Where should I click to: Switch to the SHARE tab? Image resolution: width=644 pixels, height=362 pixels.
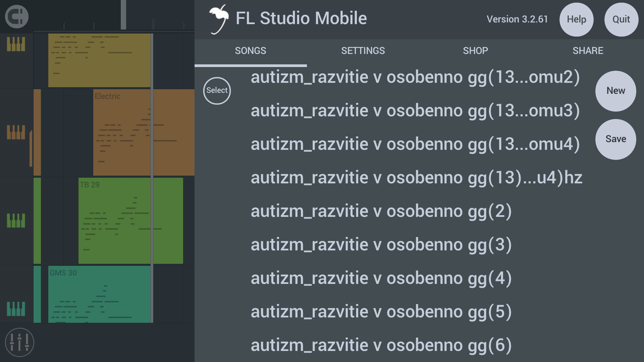point(588,50)
